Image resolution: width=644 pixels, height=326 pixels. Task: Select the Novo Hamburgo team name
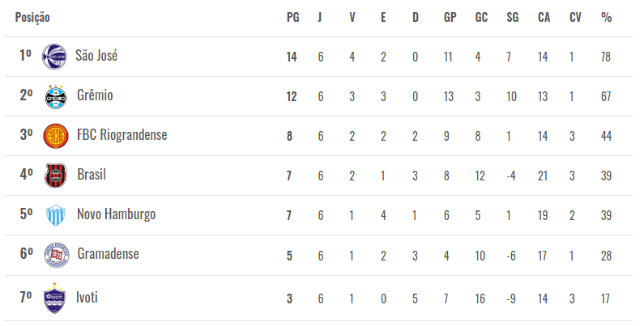tap(116, 214)
